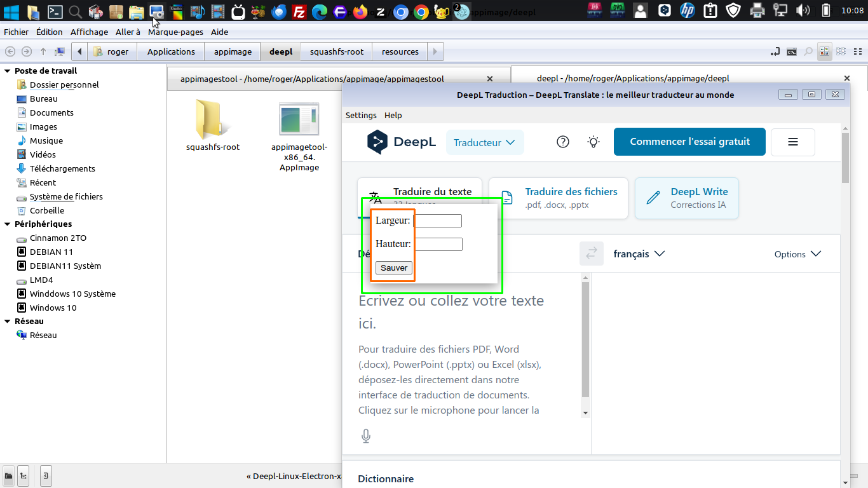Screen dimensions: 868x488
Task: Open the Settings menu in DeepL window
Action: (361, 115)
